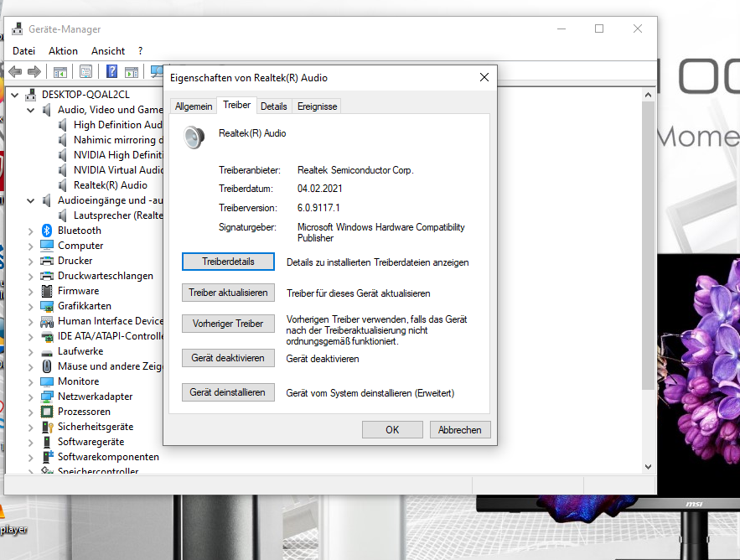Screen dimensions: 740x560
Task: Click the Sicherheitsgeräte icon
Action: [47, 427]
